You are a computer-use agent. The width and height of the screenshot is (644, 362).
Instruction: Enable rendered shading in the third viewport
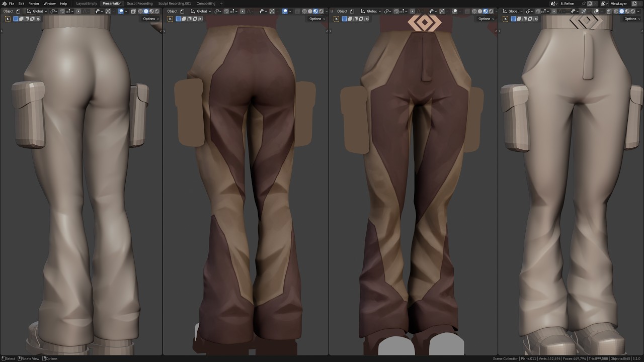coord(491,11)
